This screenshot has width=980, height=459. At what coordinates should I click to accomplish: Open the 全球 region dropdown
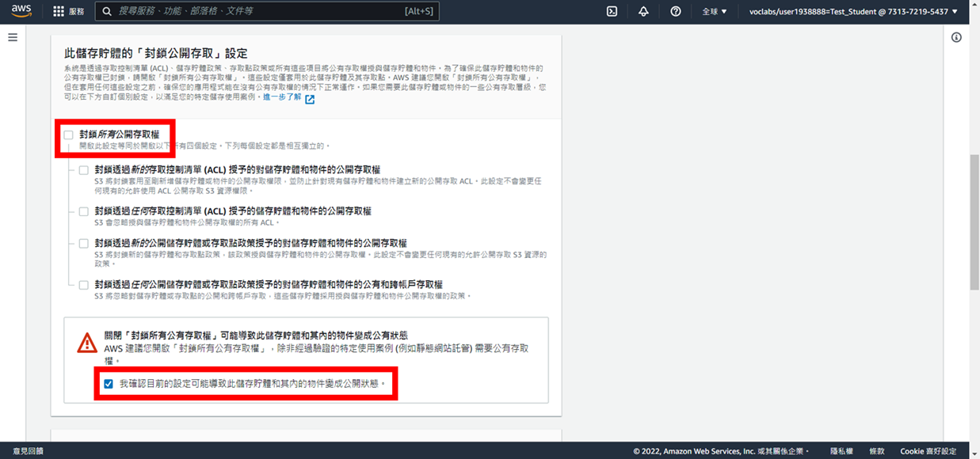(714, 11)
